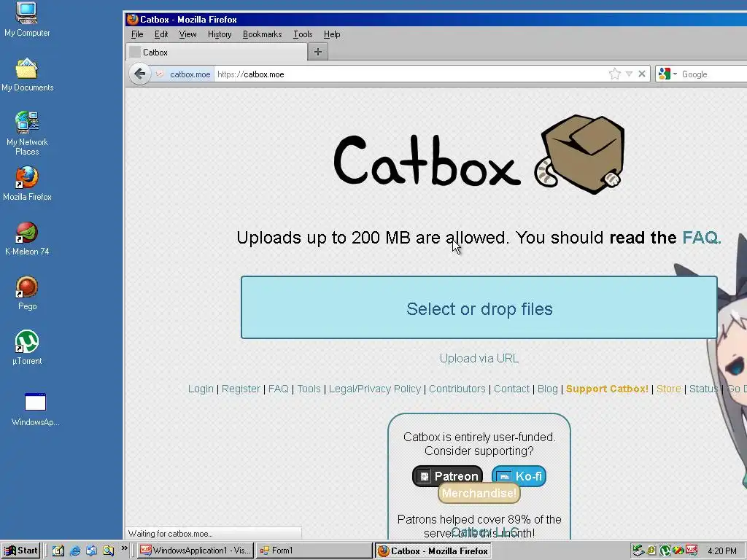Open the File menu
Screen dimensions: 747x560
click(137, 34)
